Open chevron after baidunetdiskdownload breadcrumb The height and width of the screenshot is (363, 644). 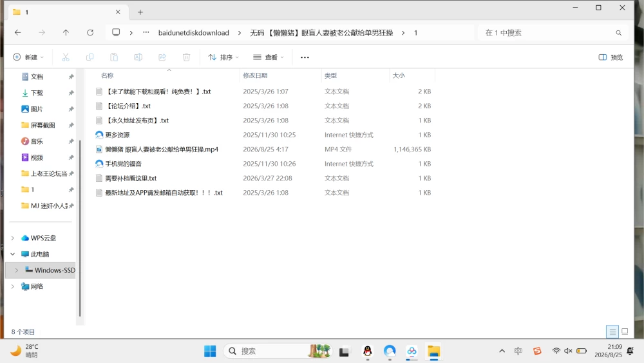point(240,32)
